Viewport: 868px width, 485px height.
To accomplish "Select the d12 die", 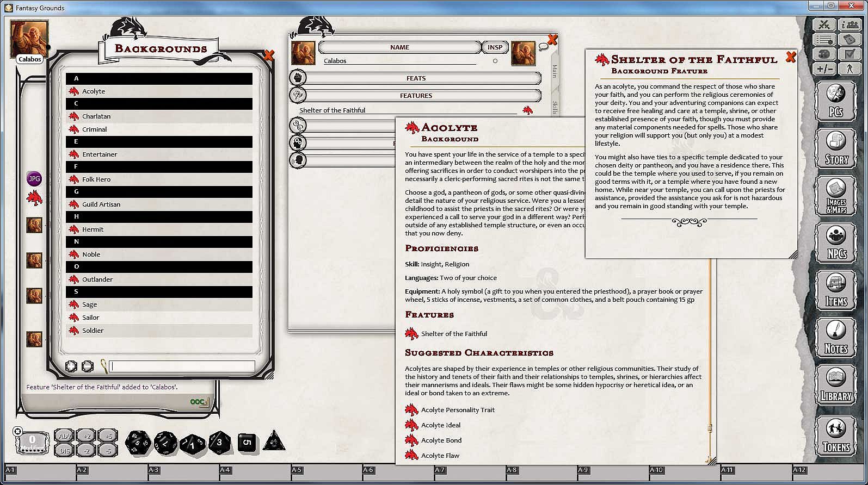I will [x=165, y=443].
